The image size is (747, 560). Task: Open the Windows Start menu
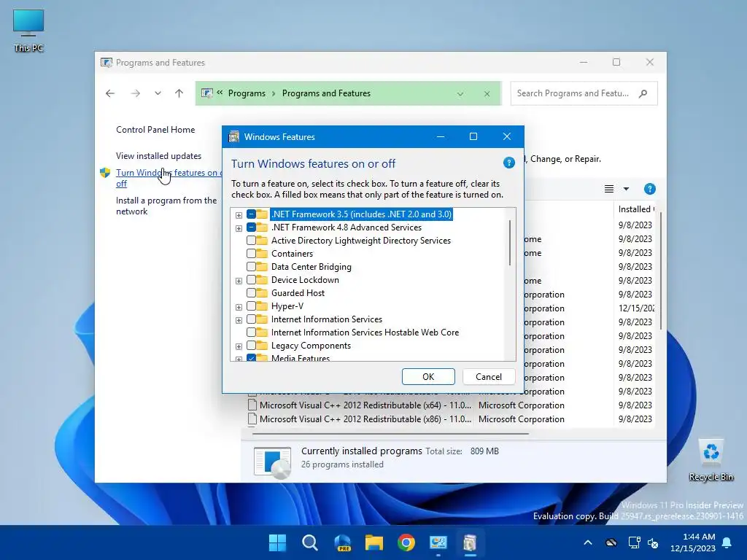277,542
